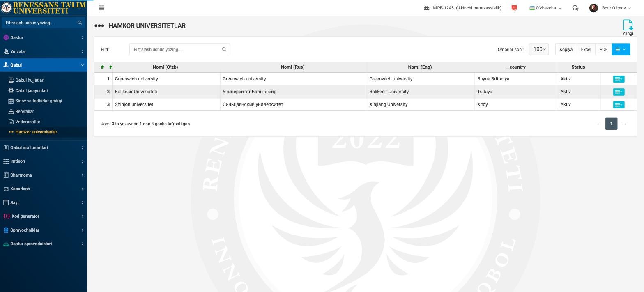Click the Spravochniklar database icon

point(6,230)
